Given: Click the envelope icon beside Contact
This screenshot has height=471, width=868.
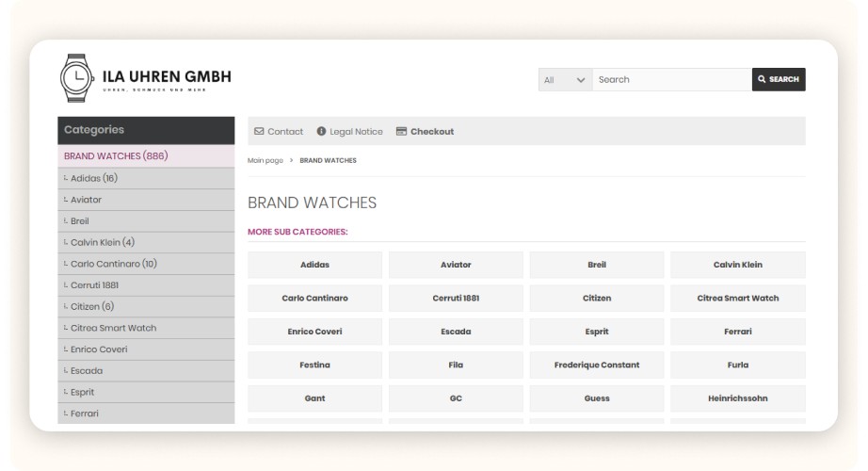Looking at the screenshot, I should click(259, 131).
